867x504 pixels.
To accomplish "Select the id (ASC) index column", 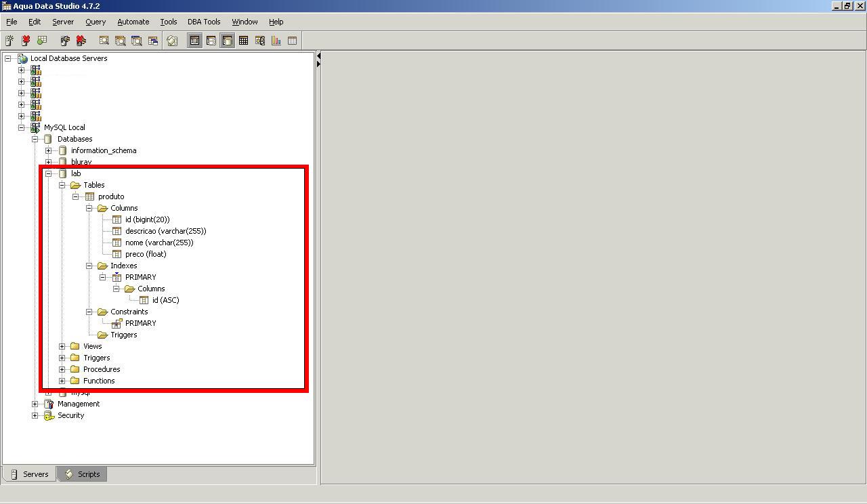I will point(166,300).
